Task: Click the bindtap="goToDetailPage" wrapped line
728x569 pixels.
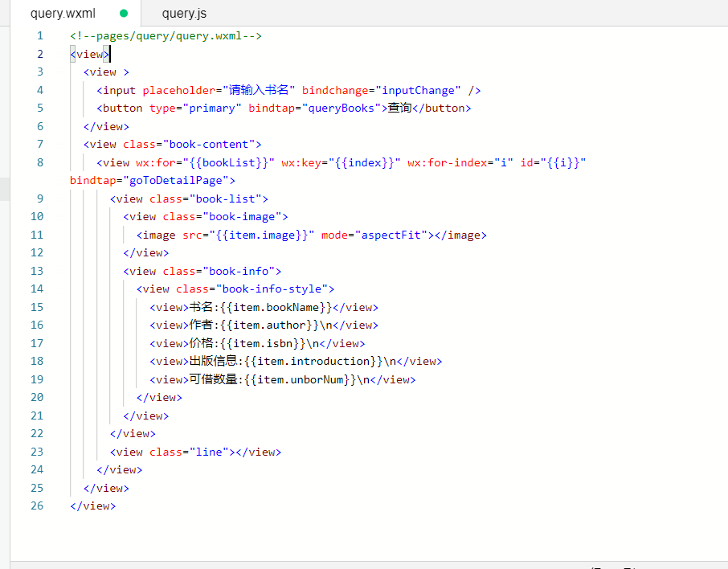Action: (x=153, y=181)
